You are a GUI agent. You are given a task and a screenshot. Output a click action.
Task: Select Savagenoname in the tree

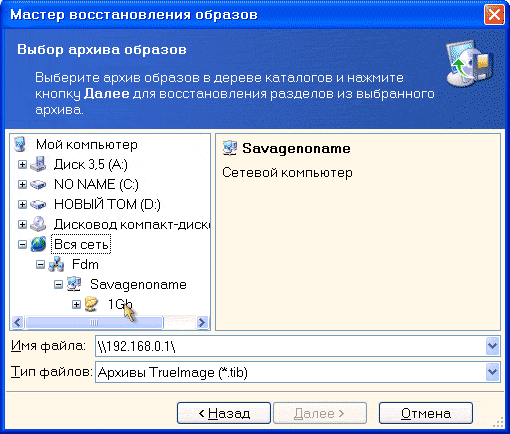[138, 284]
